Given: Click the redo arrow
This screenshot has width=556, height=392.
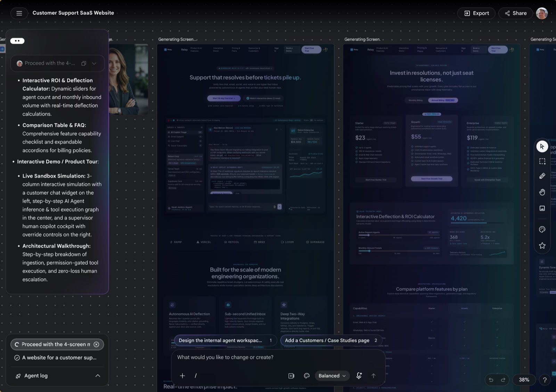Looking at the screenshot, I should (x=503, y=380).
